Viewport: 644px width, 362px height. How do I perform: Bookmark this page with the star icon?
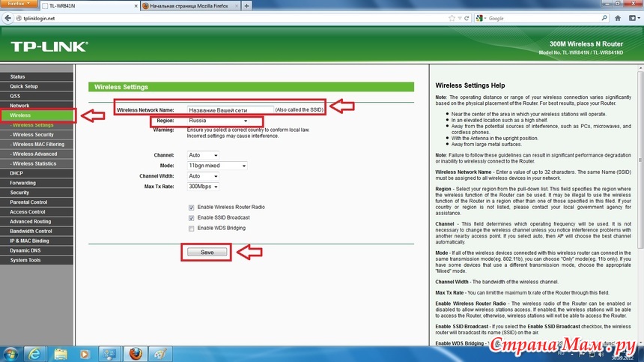click(x=452, y=18)
